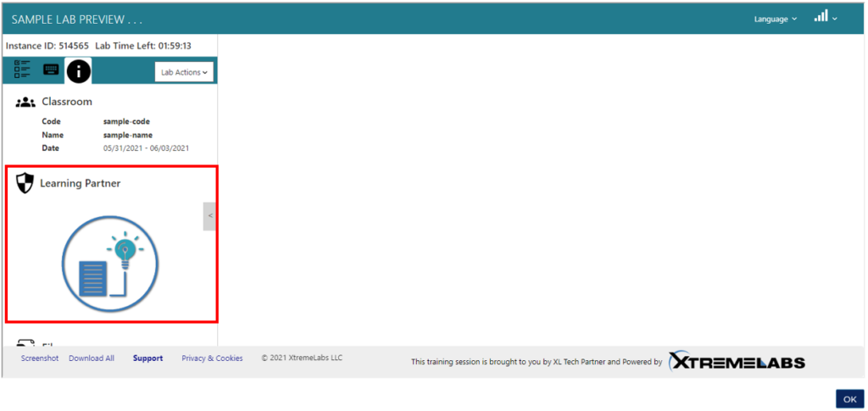The height and width of the screenshot is (411, 868).
Task: Collapse the side panel with arrow handle
Action: click(210, 216)
